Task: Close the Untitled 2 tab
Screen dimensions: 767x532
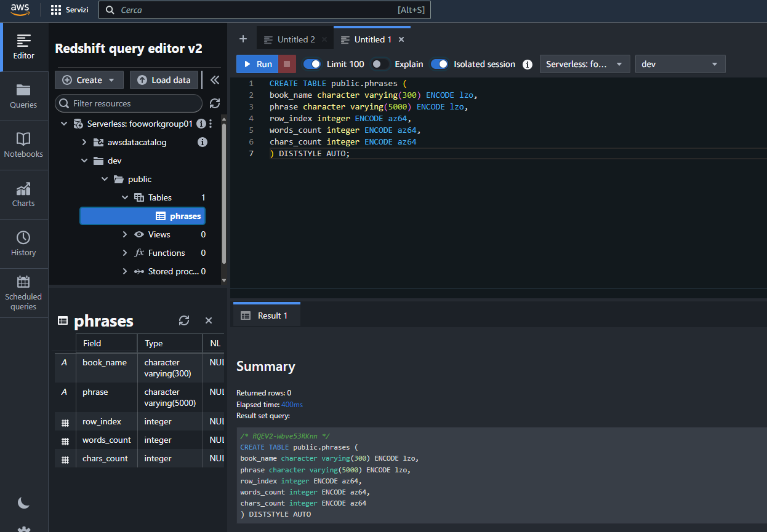Action: (324, 39)
